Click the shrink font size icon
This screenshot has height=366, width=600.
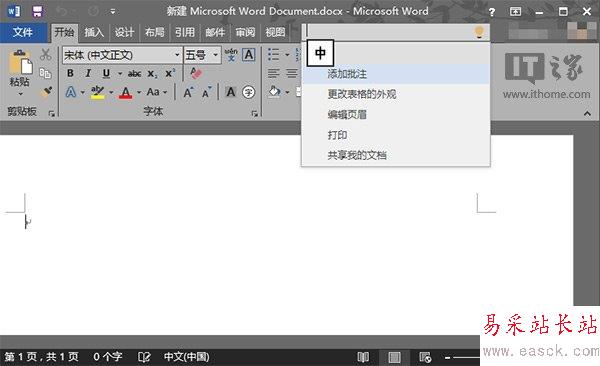click(207, 92)
